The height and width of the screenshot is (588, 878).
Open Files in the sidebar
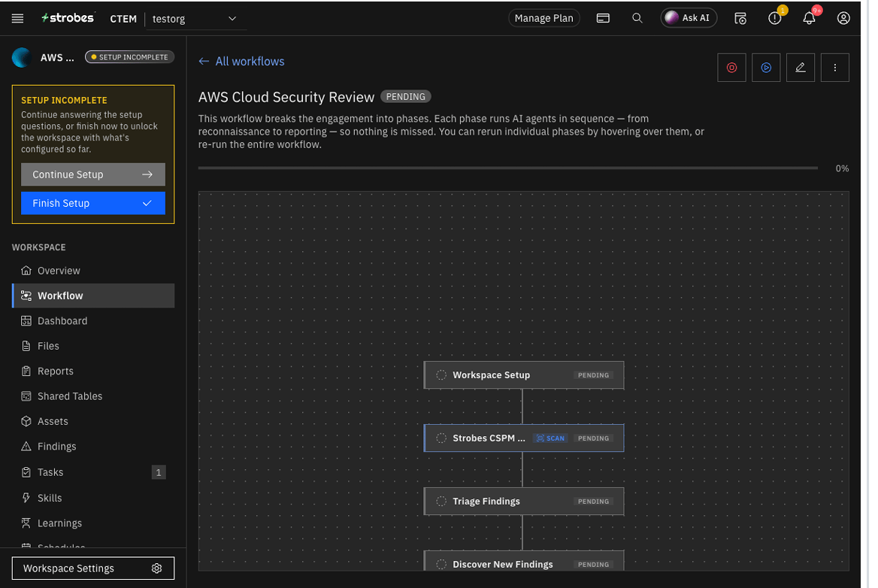coord(93,346)
